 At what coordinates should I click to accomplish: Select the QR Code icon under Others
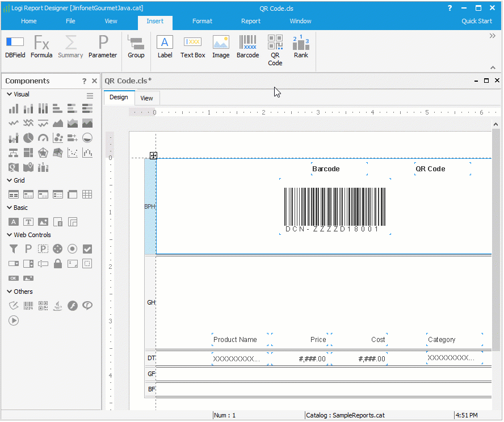click(44, 305)
